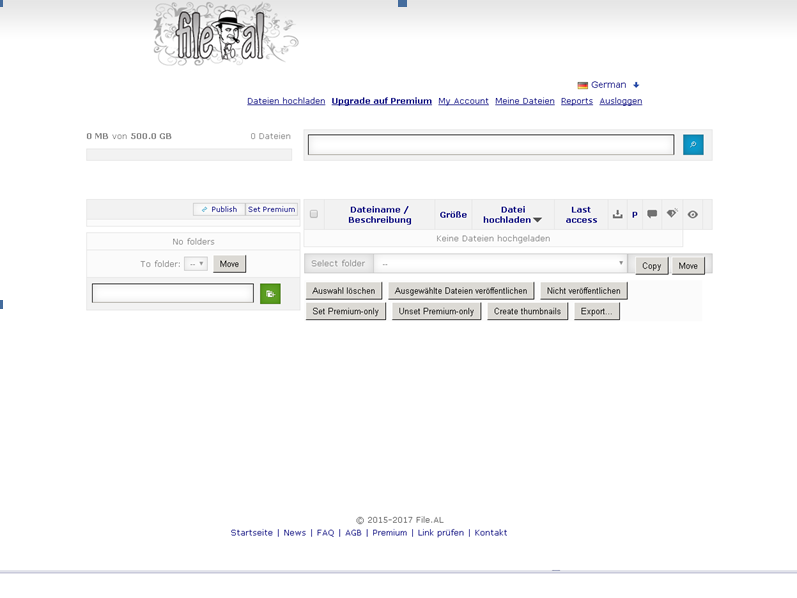Click the green create folder button

(270, 293)
